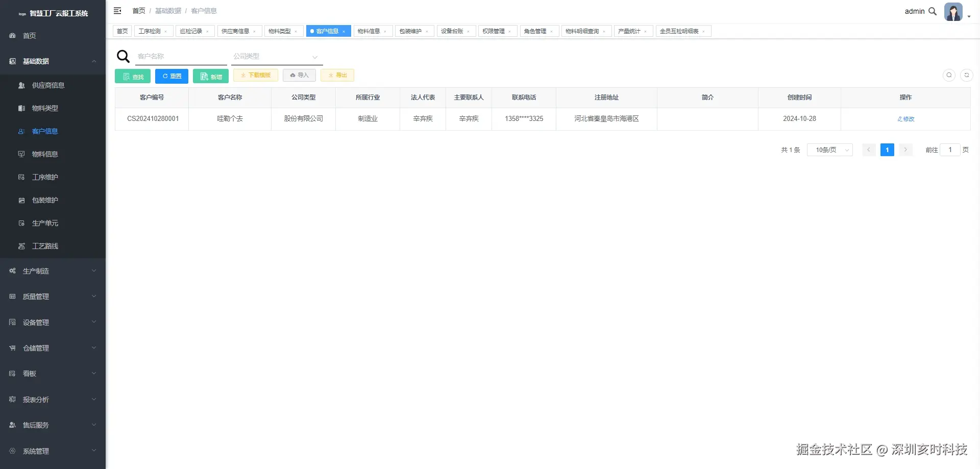
Task: Select the 河北省秦皇岛市海港区 address cell
Action: pos(607,119)
